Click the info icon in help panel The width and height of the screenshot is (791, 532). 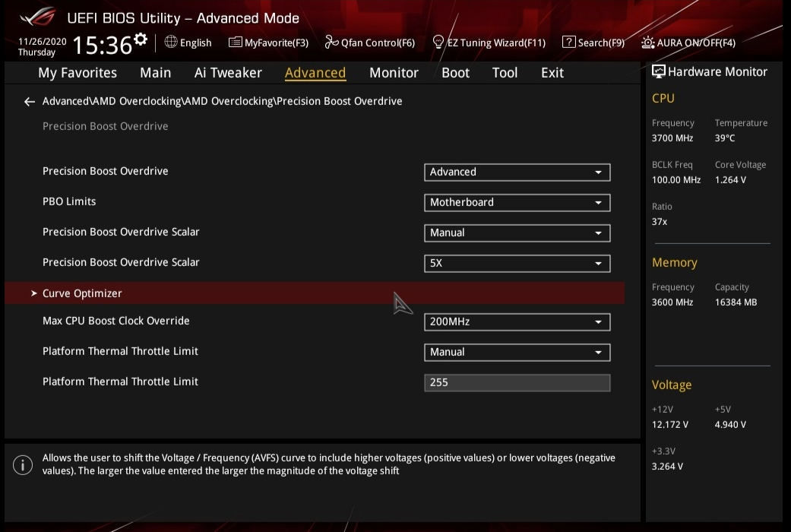coord(23,465)
